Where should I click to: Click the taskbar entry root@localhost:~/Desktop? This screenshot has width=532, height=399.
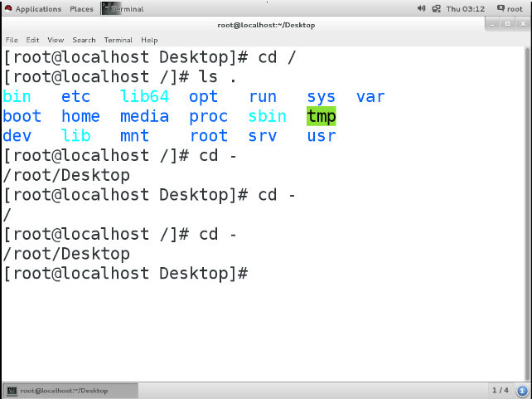(70, 391)
